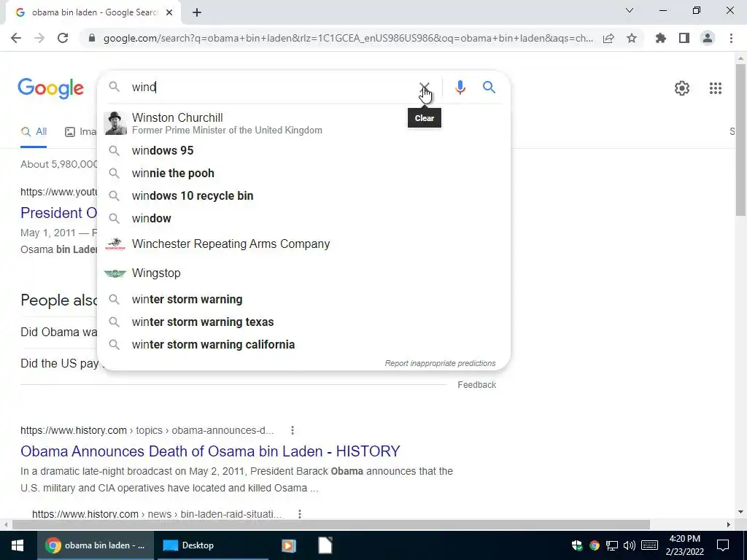The width and height of the screenshot is (747, 560).
Task: Share this page from address bar
Action: click(608, 39)
